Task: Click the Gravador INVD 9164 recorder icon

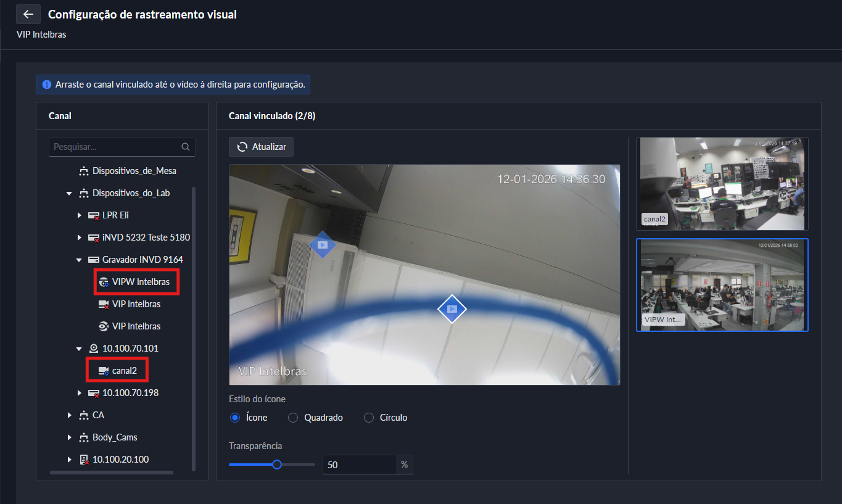Action: point(94,260)
